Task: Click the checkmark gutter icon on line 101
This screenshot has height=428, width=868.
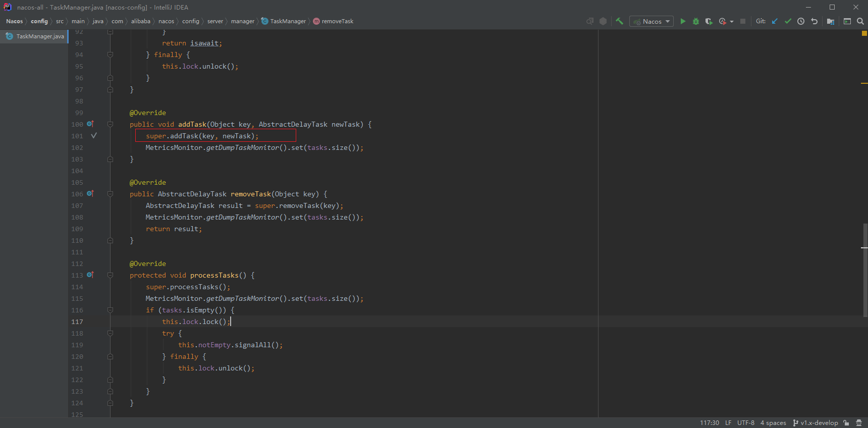Action: [x=94, y=135]
